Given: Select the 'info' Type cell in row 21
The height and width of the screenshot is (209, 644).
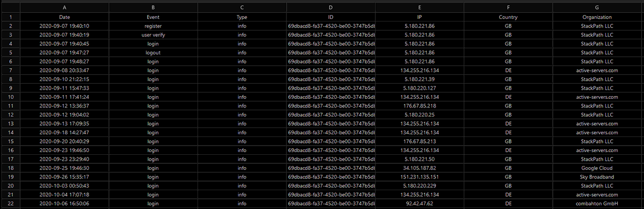Looking at the screenshot, I should [x=241, y=194].
